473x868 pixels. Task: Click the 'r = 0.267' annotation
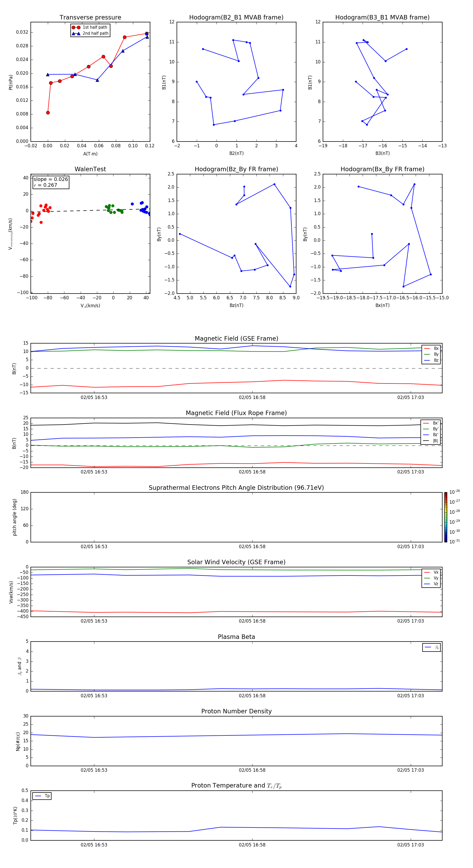(x=45, y=185)
